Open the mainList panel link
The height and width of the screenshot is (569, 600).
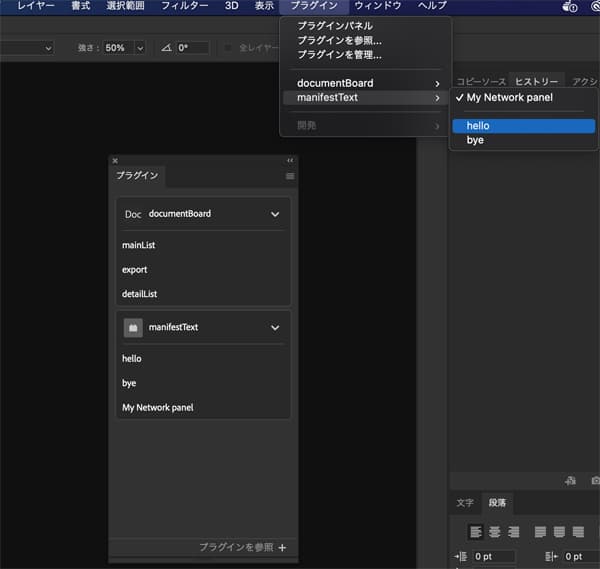pyautogui.click(x=139, y=245)
